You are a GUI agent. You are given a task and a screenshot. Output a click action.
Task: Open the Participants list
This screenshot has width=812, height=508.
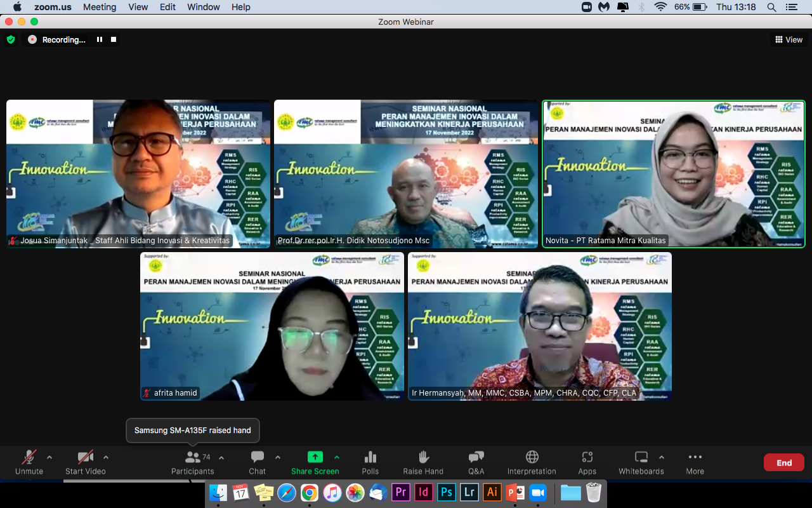(x=192, y=462)
